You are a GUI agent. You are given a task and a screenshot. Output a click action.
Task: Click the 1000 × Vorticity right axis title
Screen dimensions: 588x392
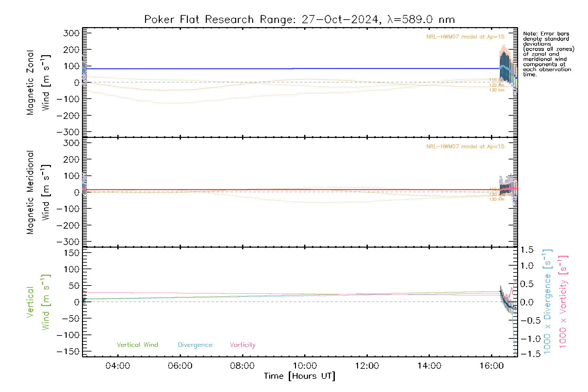pyautogui.click(x=563, y=302)
